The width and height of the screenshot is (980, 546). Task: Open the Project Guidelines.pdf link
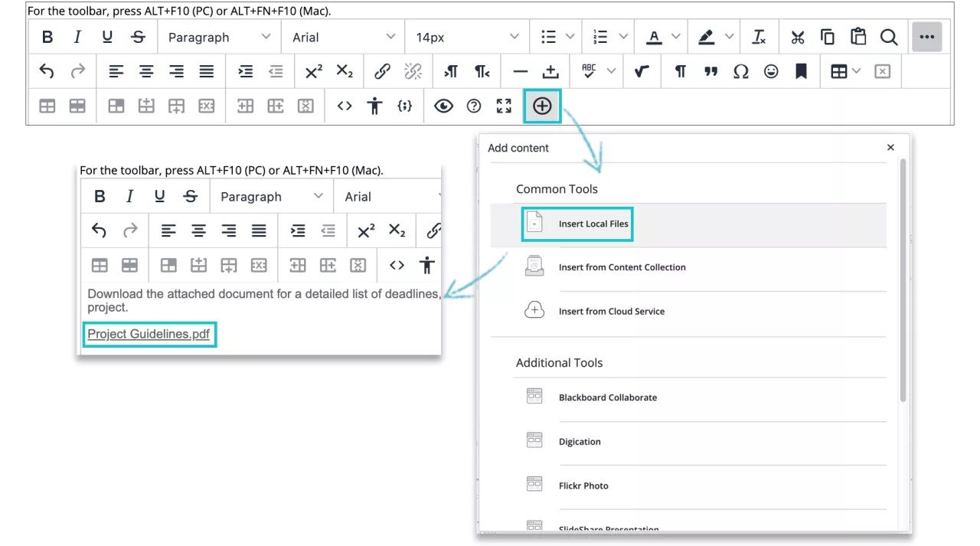pyautogui.click(x=149, y=334)
